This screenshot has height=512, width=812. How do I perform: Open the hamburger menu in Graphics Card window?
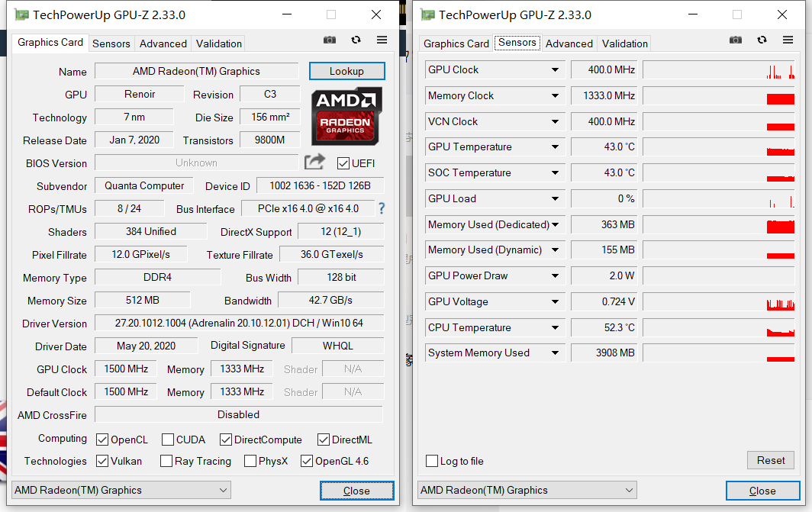(x=382, y=40)
